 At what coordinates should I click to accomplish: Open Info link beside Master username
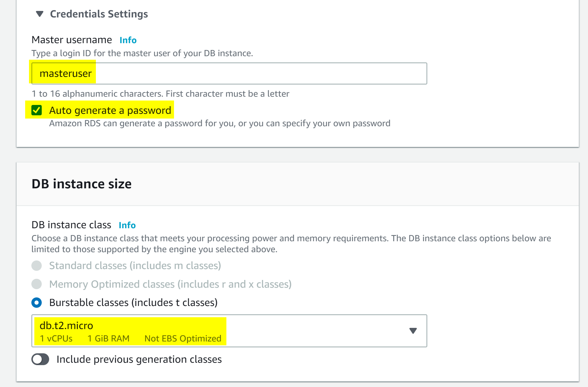click(128, 40)
